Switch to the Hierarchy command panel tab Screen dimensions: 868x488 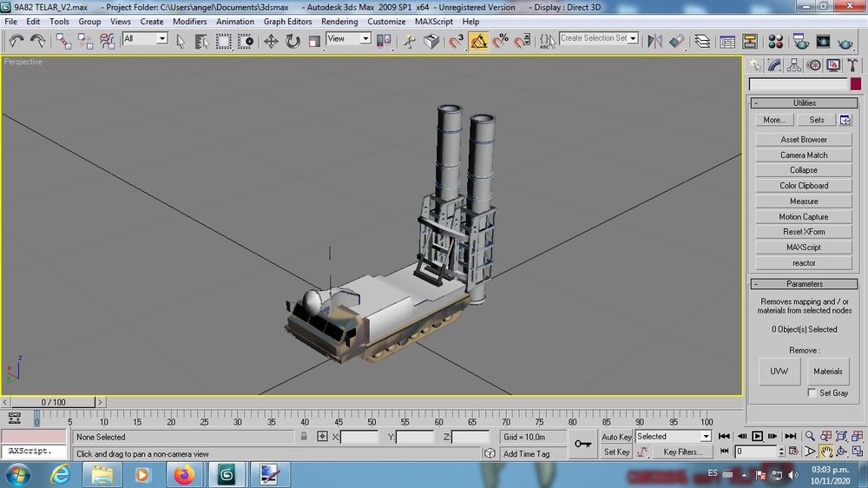794,65
